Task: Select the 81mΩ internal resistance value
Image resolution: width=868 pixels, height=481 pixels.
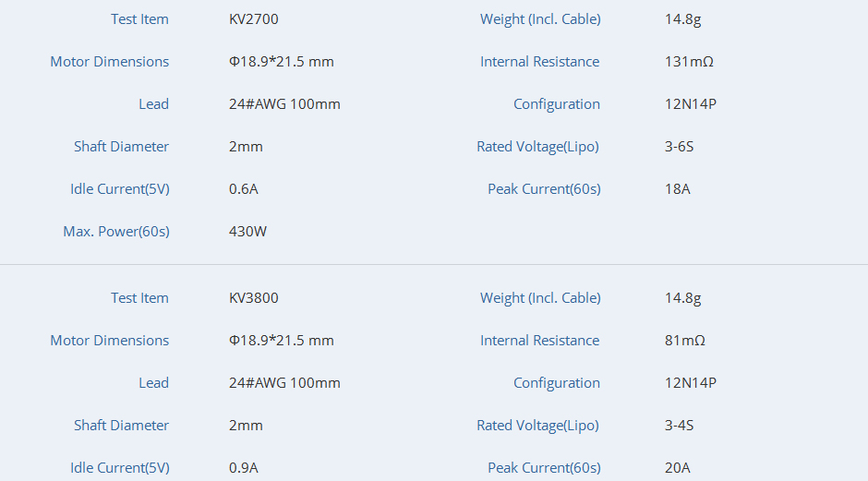Action: click(685, 341)
